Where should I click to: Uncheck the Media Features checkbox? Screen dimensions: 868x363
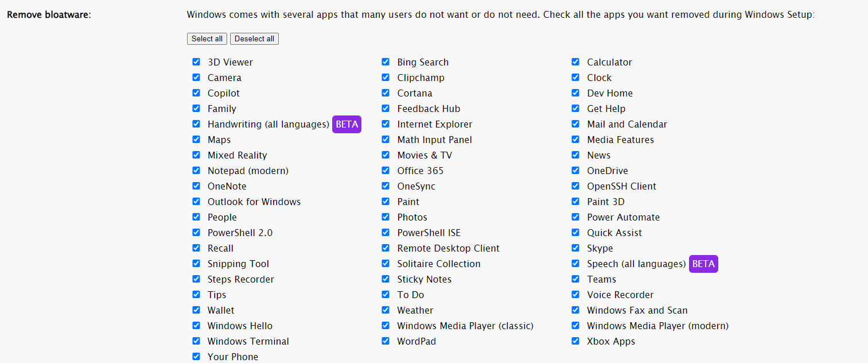575,140
